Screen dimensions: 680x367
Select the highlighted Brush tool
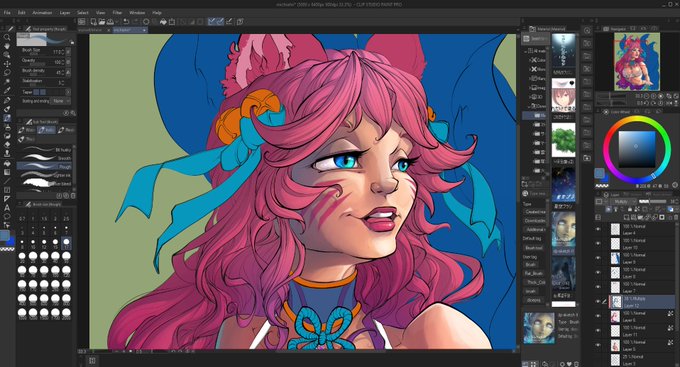pos(7,118)
